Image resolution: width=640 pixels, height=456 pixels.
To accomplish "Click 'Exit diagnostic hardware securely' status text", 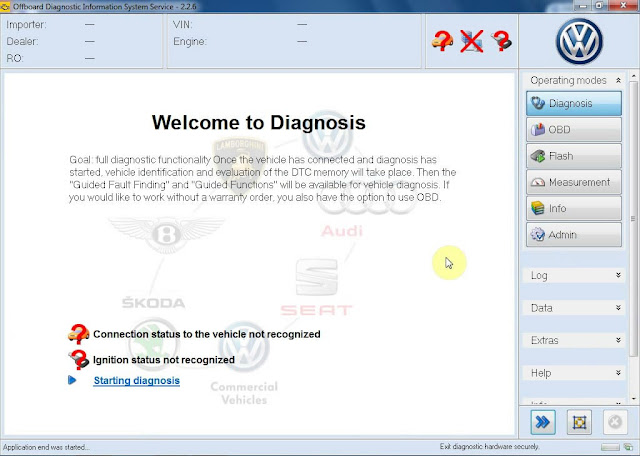I will click(x=489, y=447).
